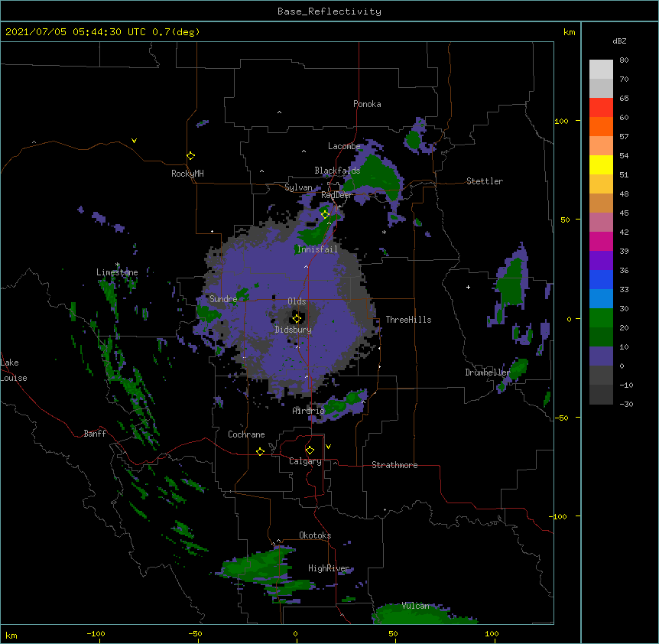This screenshot has width=659, height=644.
Task: Click the yellow V marker northwest of RockyMH
Action: coord(134,141)
